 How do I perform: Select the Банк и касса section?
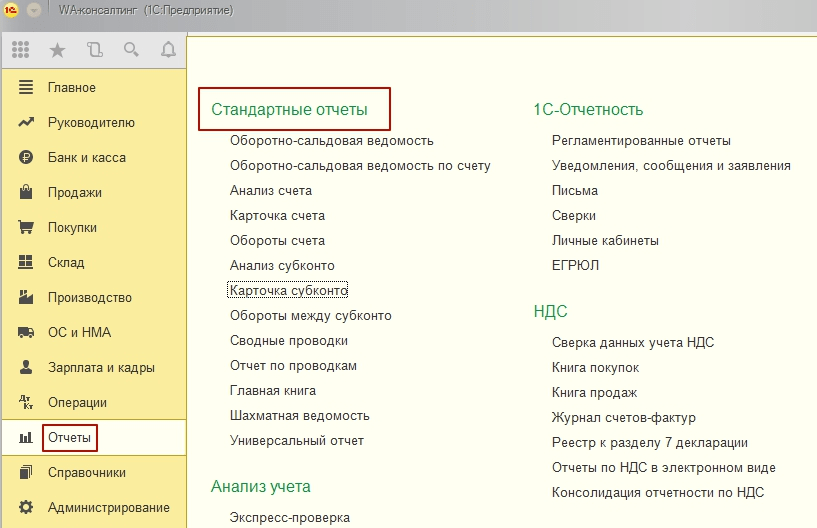pyautogui.click(x=86, y=158)
